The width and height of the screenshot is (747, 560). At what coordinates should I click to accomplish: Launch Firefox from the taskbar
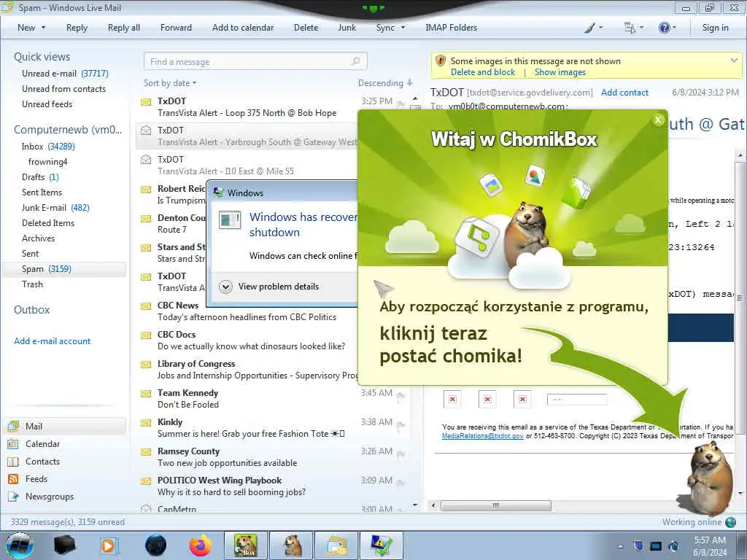[x=201, y=545]
